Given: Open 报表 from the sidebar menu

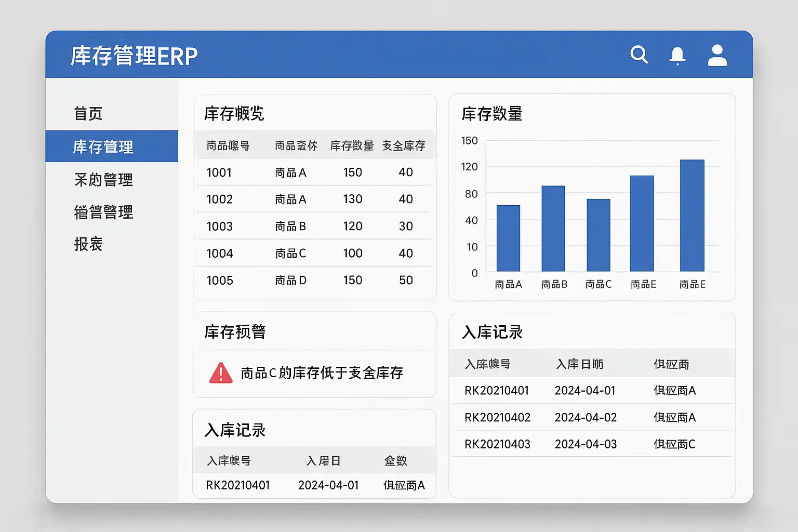Looking at the screenshot, I should [x=88, y=244].
